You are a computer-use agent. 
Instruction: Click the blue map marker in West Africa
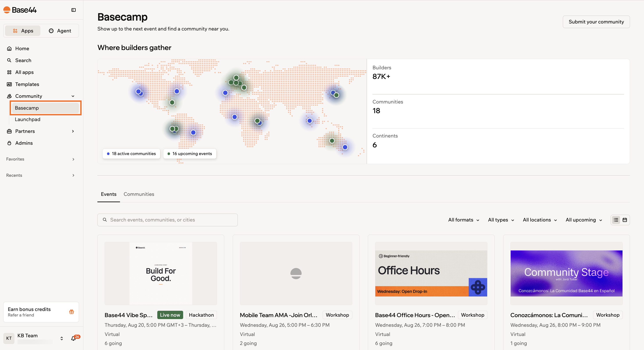[x=234, y=117]
